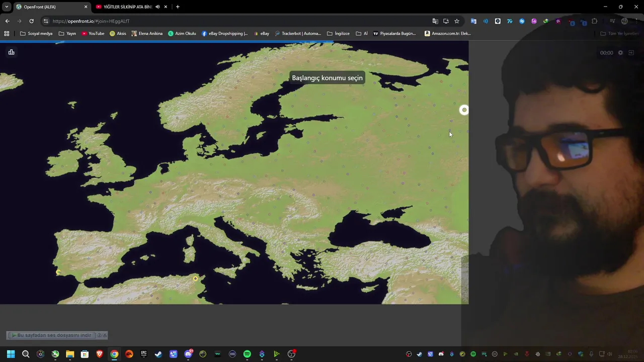Open the blue sound-waves extension

coord(486,21)
